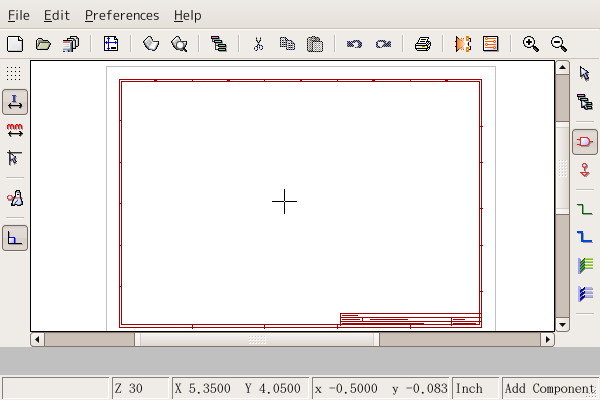Open the File menu
Image resolution: width=600 pixels, height=400 pixels.
point(19,15)
